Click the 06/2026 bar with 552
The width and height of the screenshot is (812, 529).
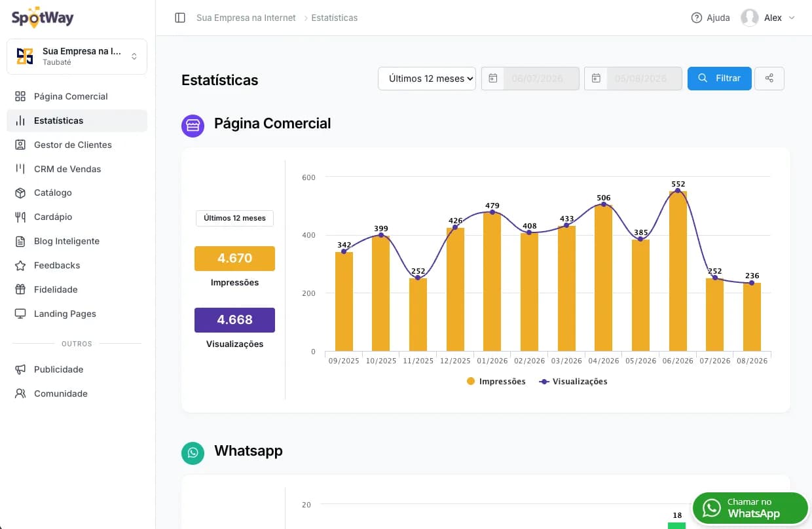point(678,271)
